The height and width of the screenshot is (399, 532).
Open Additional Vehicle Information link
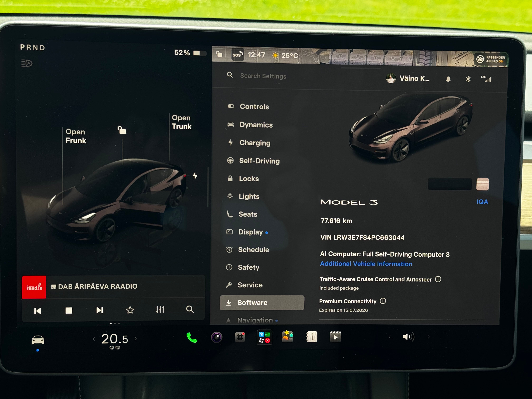pos(366,264)
